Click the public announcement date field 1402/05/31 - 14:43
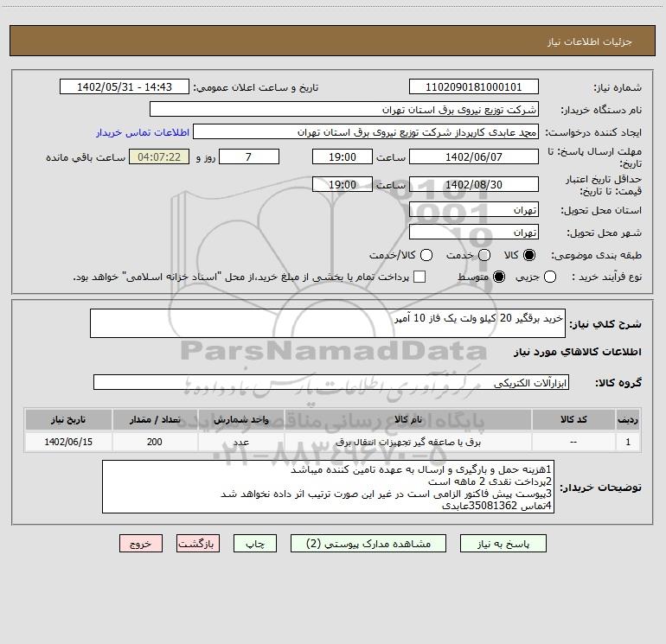Screen dimensions: 666x644 tap(125, 86)
